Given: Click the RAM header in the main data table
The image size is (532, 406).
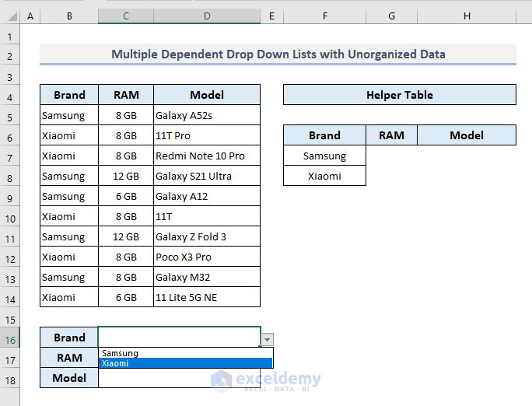Looking at the screenshot, I should [126, 95].
